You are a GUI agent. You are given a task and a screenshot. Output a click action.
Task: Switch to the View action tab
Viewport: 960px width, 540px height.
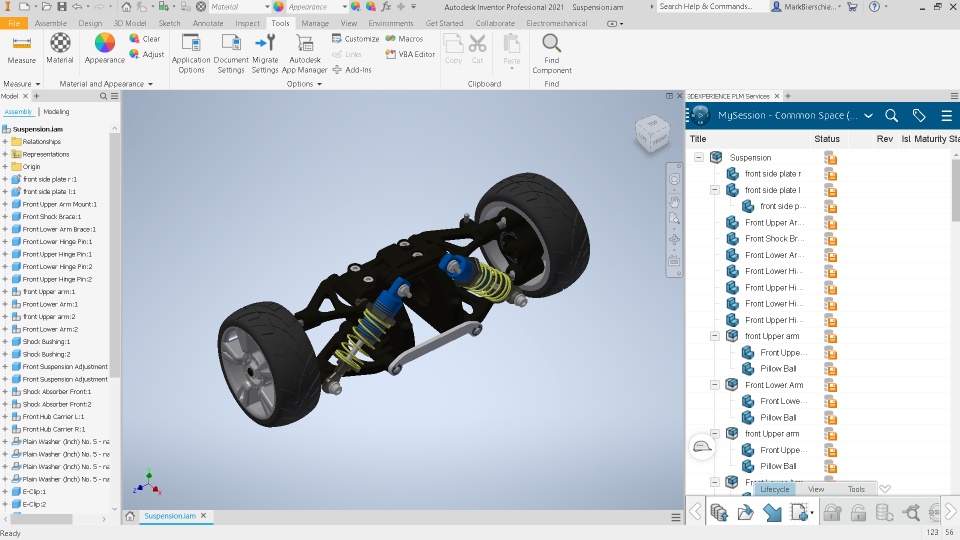coord(816,489)
